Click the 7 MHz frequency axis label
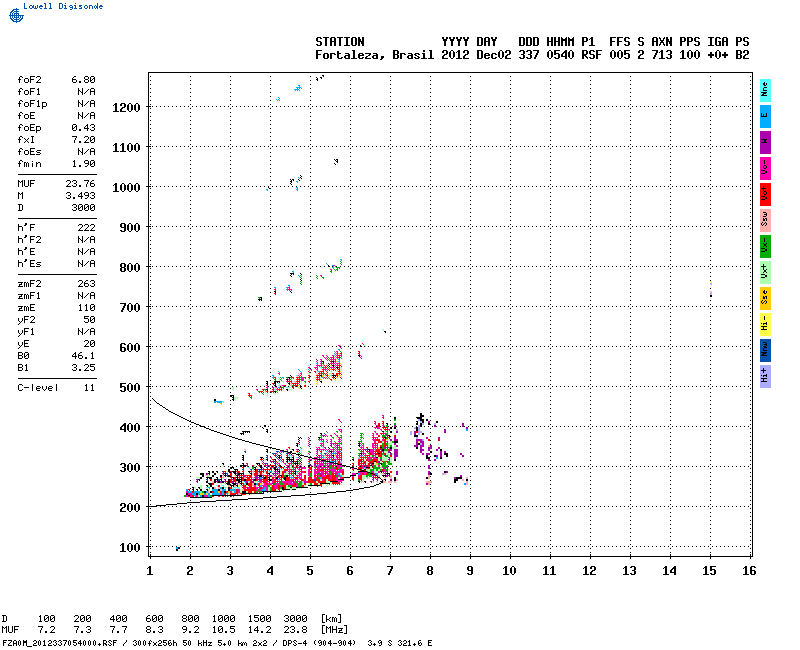Image resolution: width=800 pixels, height=650 pixels. tap(390, 571)
